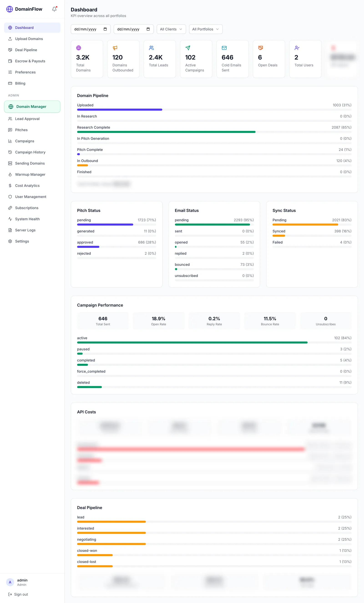This screenshot has height=603, width=364.
Task: Open Campaign History page
Action: point(32,152)
